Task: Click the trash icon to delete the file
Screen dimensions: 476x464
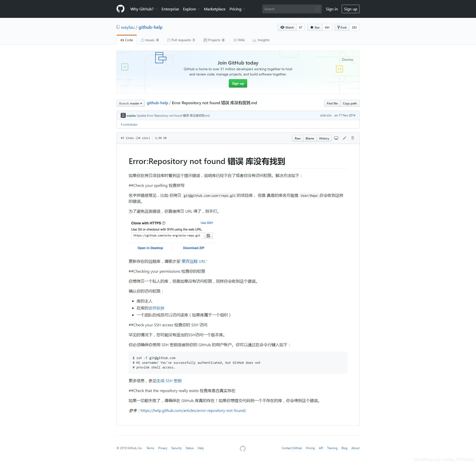Action: (353, 138)
